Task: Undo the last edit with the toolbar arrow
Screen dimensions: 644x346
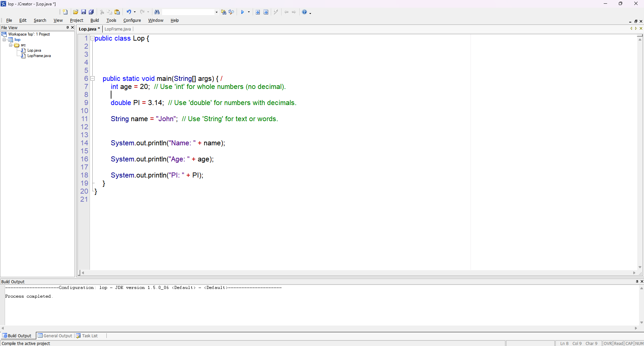Action: [x=129, y=12]
